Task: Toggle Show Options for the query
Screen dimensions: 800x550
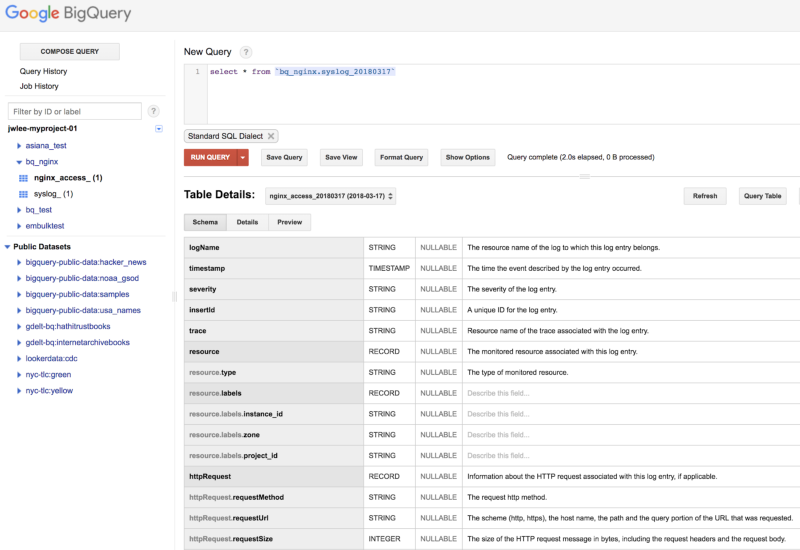Action: pyautogui.click(x=467, y=157)
